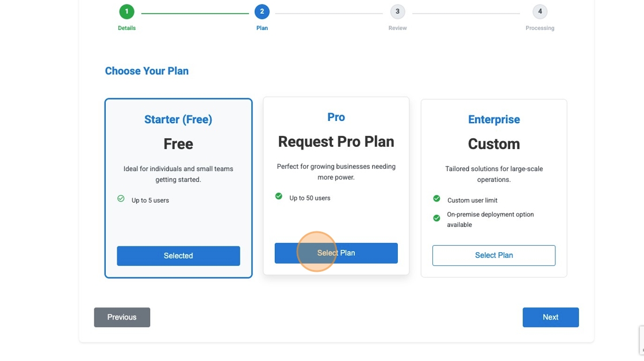
Task: Open the Details step label
Action: (x=126, y=27)
